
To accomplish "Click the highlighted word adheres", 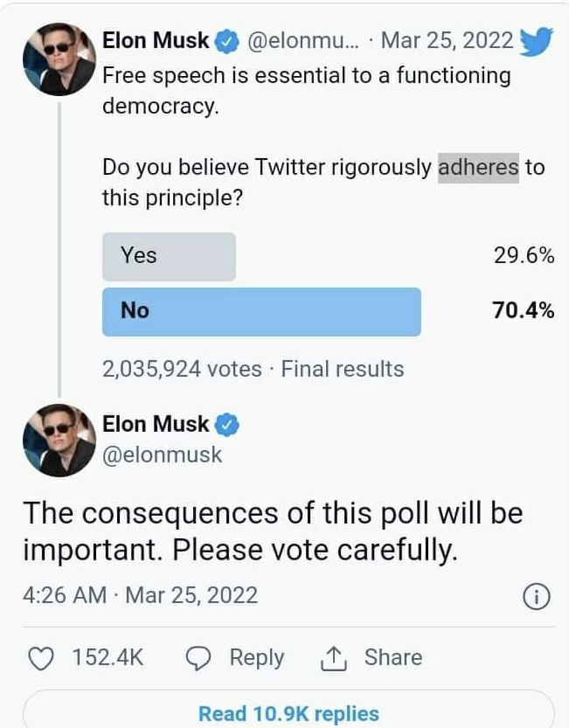I will click(x=478, y=168).
